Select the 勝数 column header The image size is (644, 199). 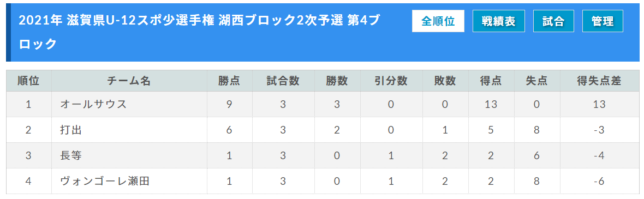point(337,81)
